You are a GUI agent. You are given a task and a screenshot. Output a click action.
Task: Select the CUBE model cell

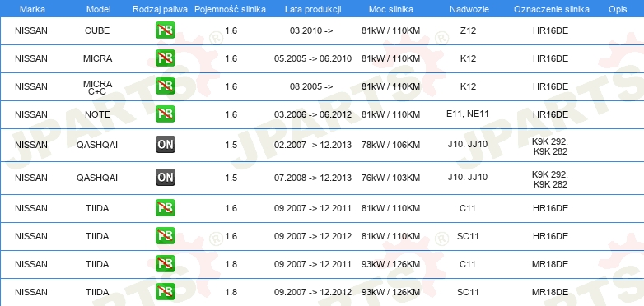(97, 30)
